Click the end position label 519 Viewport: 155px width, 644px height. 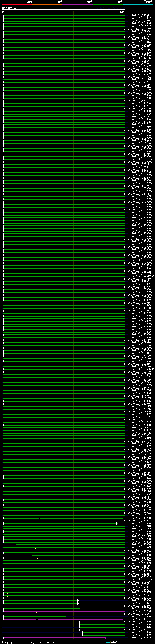click(x=122, y=12)
